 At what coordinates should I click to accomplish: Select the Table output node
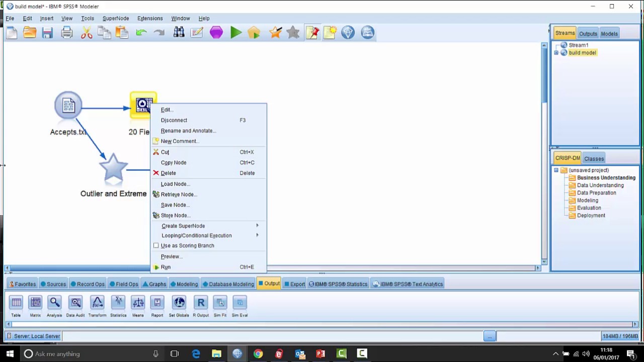(16, 306)
